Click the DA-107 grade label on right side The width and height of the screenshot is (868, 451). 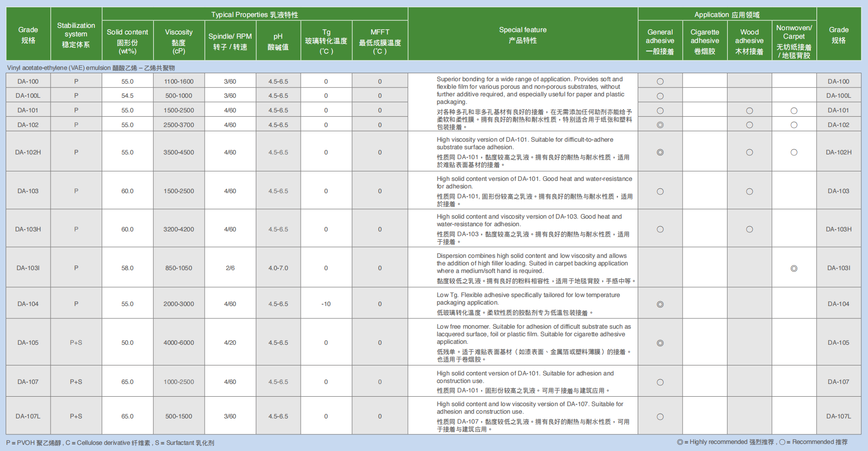click(838, 382)
